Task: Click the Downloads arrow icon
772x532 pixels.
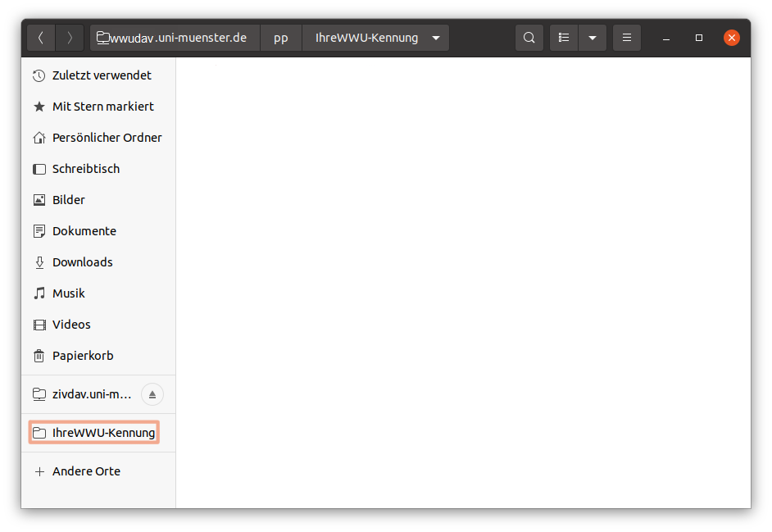Action: (x=39, y=262)
